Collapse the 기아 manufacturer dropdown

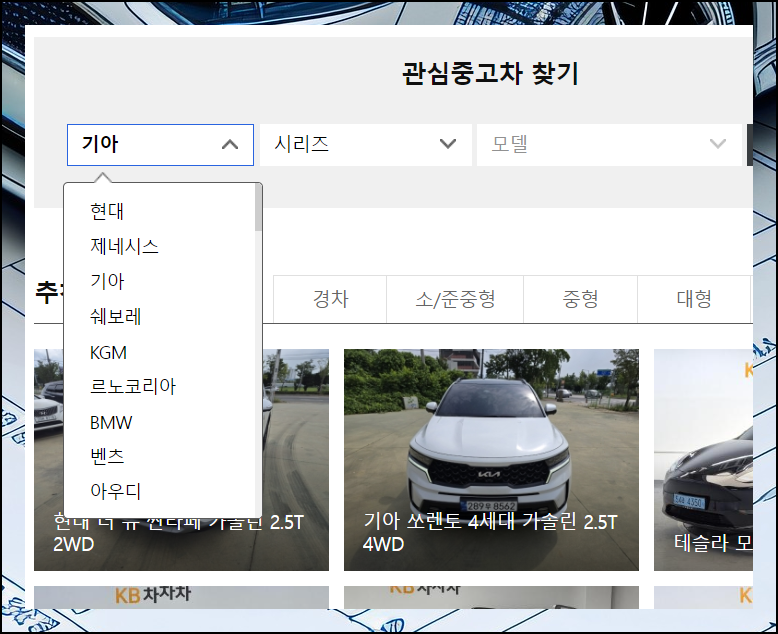coord(160,145)
